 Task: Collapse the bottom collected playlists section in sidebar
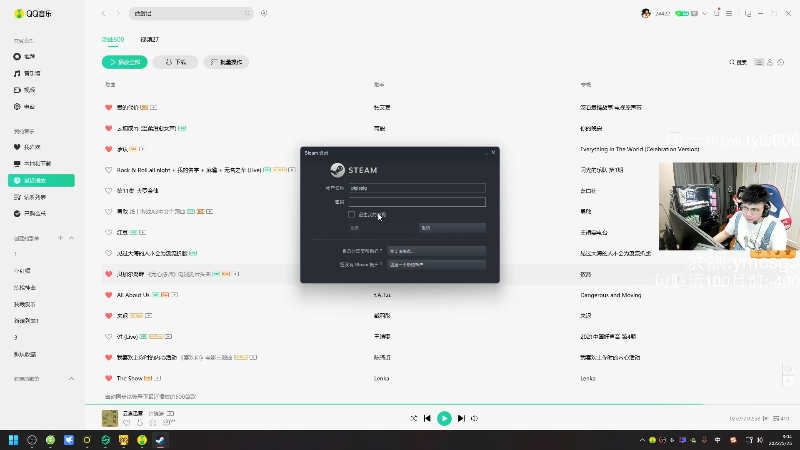(71, 379)
